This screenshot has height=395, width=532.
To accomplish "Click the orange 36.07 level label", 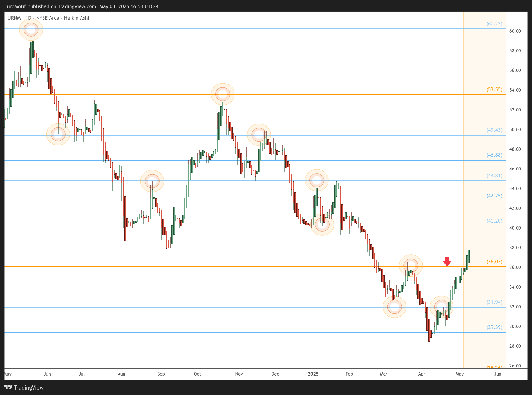I will point(494,262).
